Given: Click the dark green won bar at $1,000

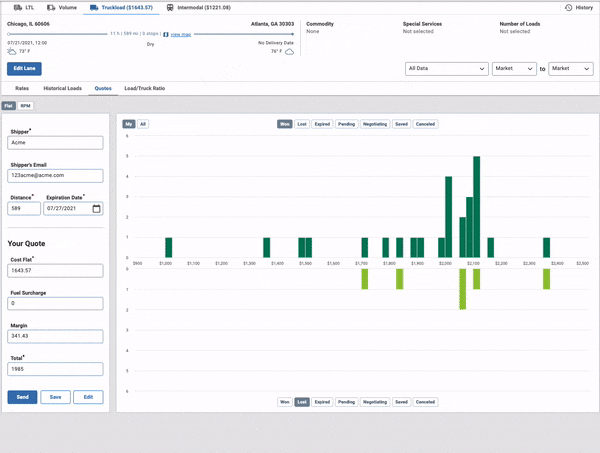Looking at the screenshot, I should coord(168,248).
